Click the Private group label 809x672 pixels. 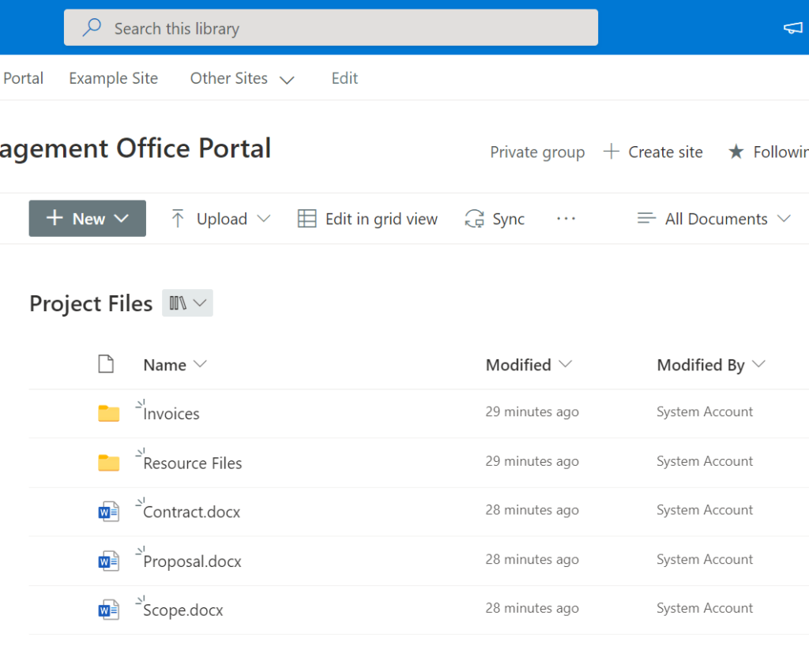click(537, 152)
